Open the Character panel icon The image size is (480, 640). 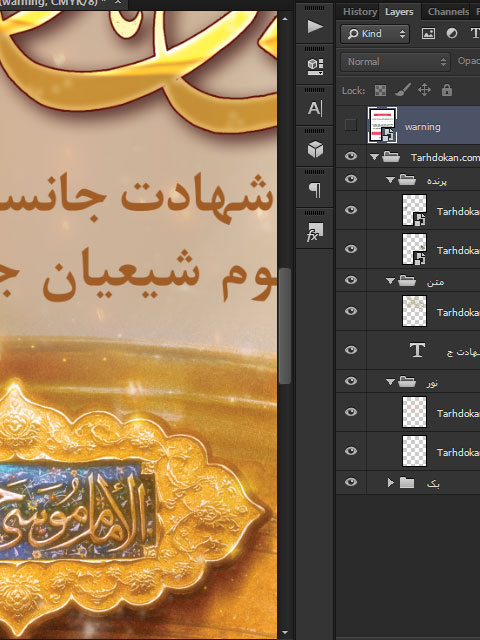(315, 108)
